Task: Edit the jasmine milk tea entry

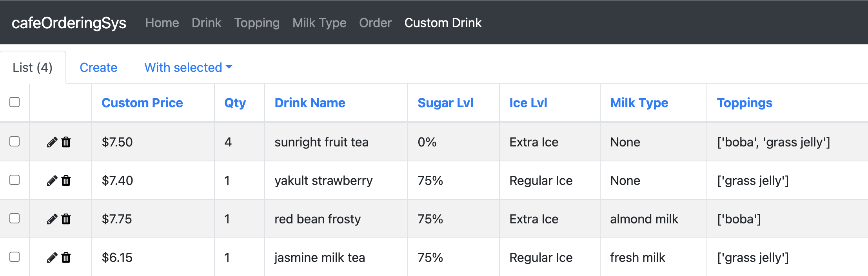Action: pyautogui.click(x=52, y=258)
